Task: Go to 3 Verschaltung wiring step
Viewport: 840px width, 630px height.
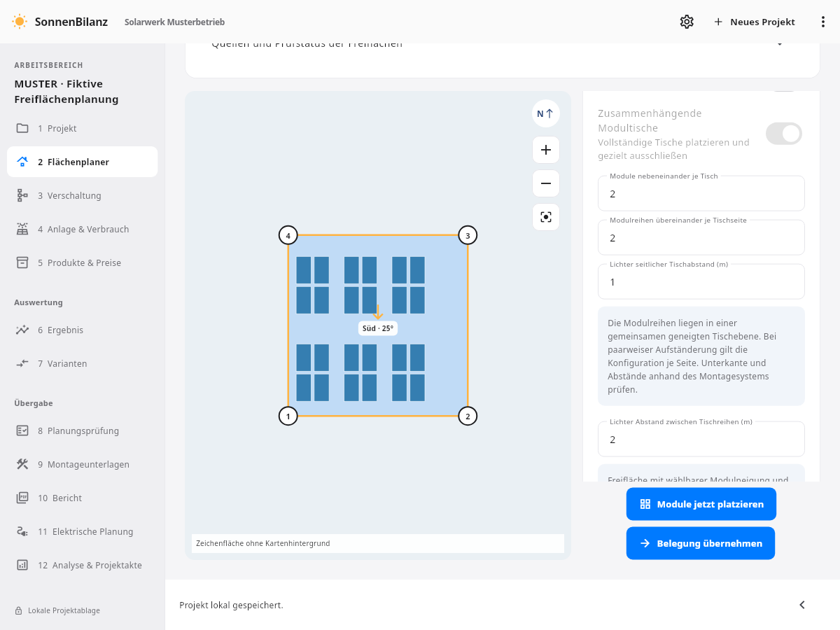Action: tap(82, 195)
